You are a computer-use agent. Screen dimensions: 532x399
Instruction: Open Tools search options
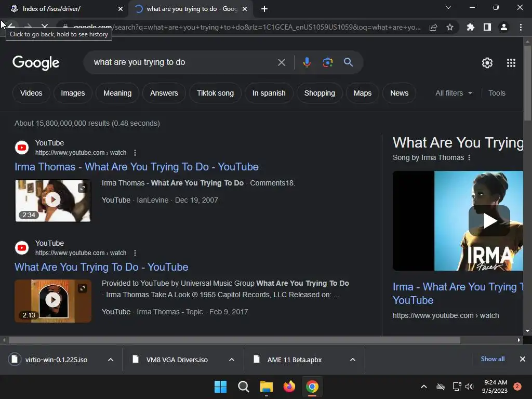click(x=497, y=93)
